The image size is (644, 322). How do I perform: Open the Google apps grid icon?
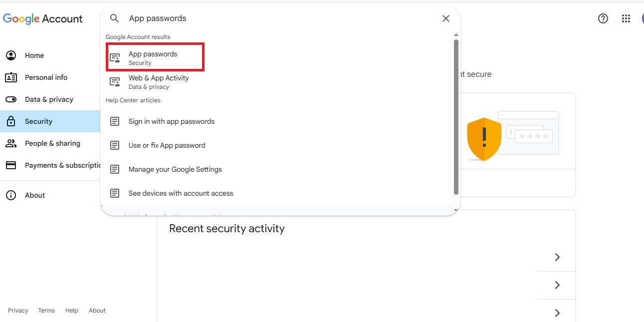pyautogui.click(x=626, y=18)
